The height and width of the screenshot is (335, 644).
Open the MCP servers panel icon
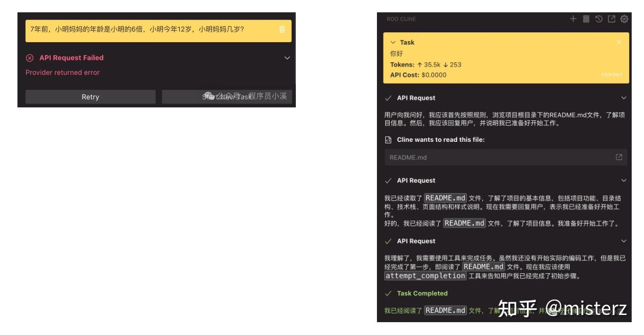[586, 19]
